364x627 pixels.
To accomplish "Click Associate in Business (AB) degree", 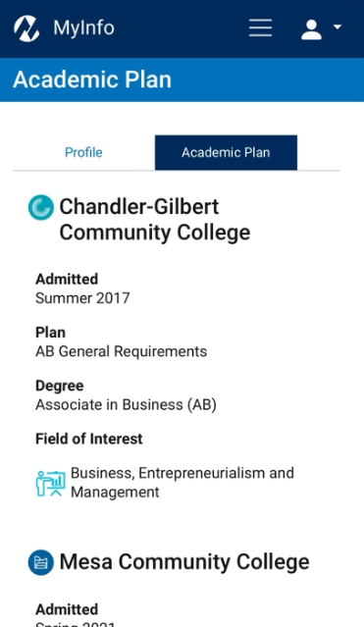I will (126, 404).
